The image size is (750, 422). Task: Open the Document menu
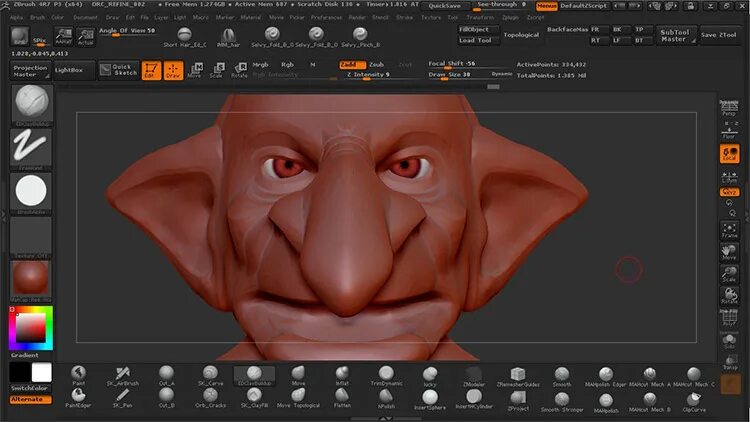(85, 17)
